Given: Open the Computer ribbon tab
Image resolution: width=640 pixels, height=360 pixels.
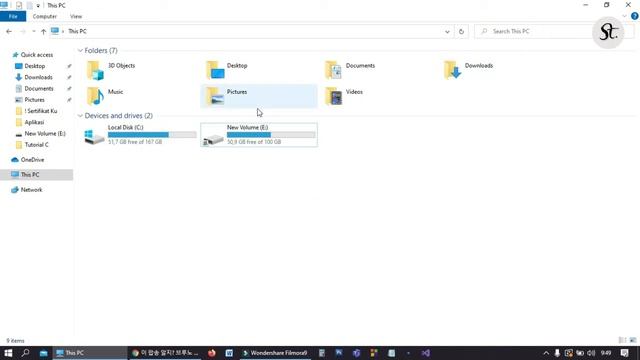Looking at the screenshot, I should point(44,16).
